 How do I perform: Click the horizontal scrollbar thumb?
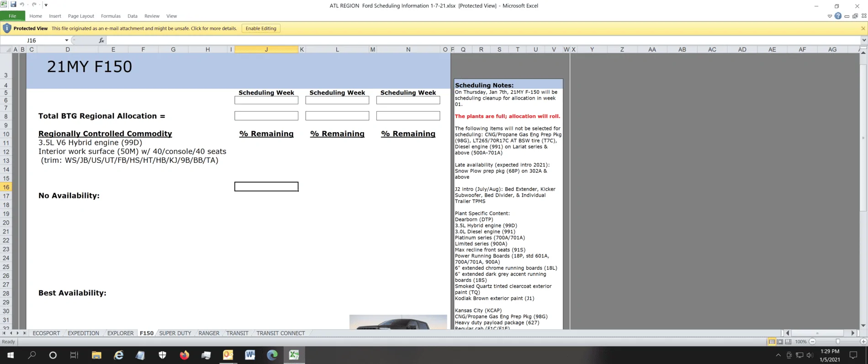coord(817,333)
